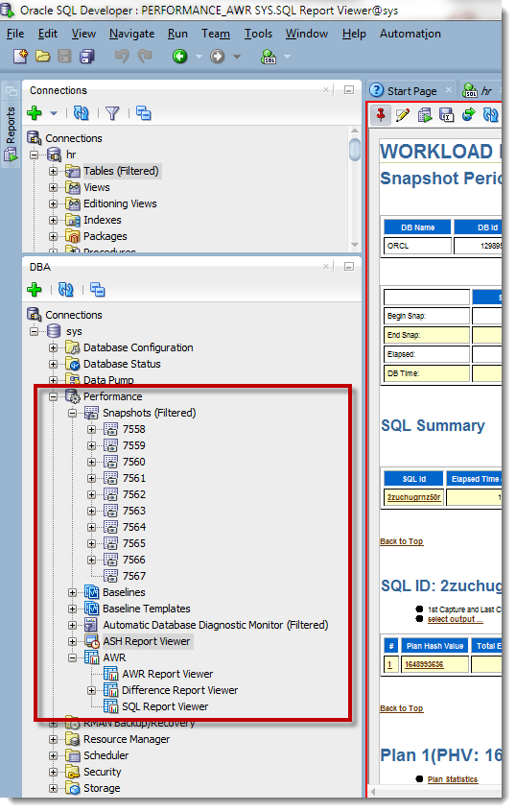Select the Security tree item
This screenshot has height=812, width=516.
pos(102,772)
